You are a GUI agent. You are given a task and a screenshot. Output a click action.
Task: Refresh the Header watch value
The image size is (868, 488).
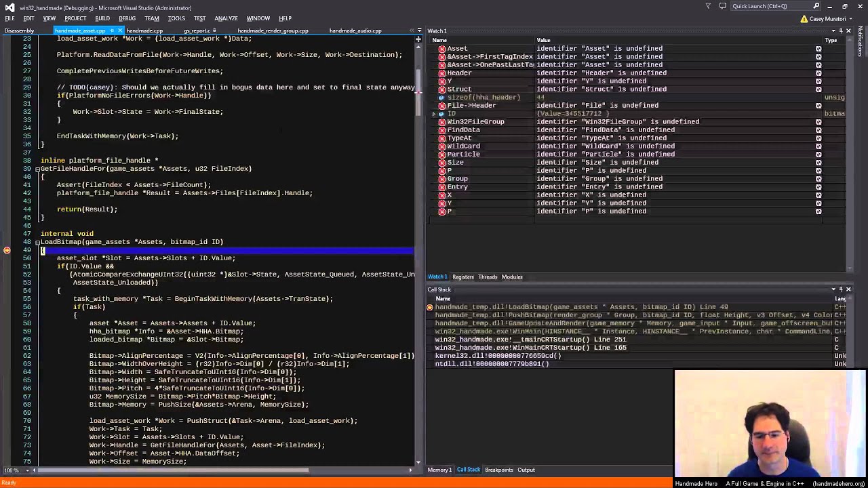coord(818,73)
